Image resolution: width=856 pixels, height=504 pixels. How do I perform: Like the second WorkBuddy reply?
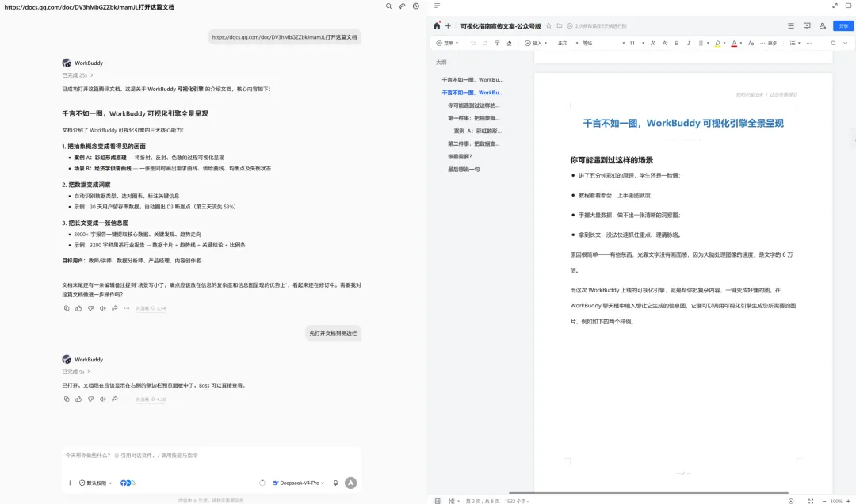click(x=78, y=399)
